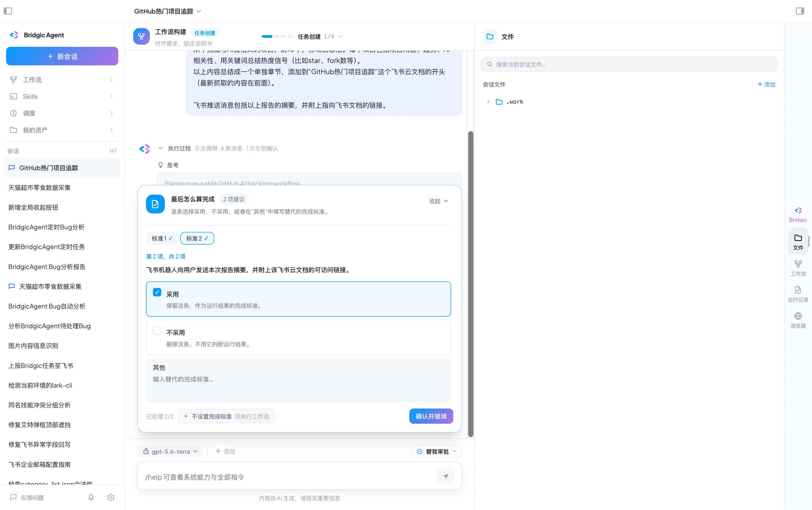The width and height of the screenshot is (812, 510).
Task: Expand the Skills sidebar item
Action: [62, 96]
